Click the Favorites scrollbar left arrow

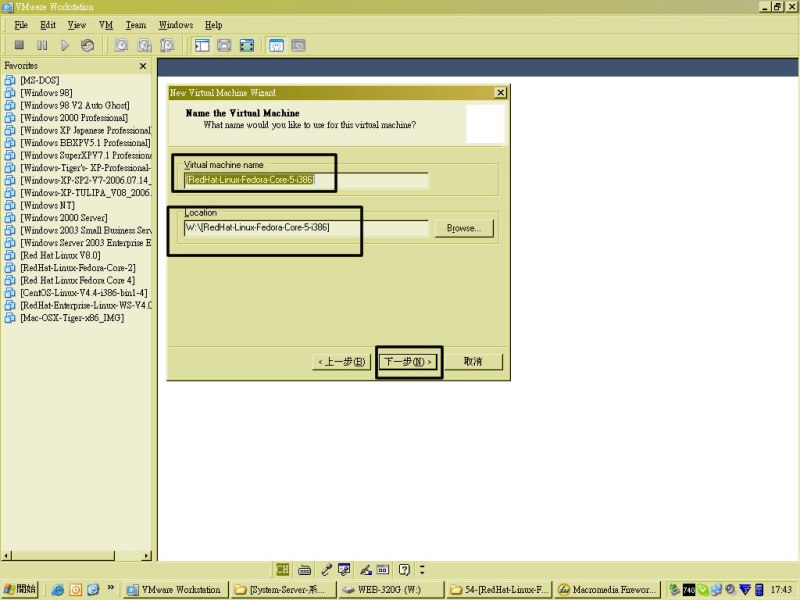click(x=6, y=555)
